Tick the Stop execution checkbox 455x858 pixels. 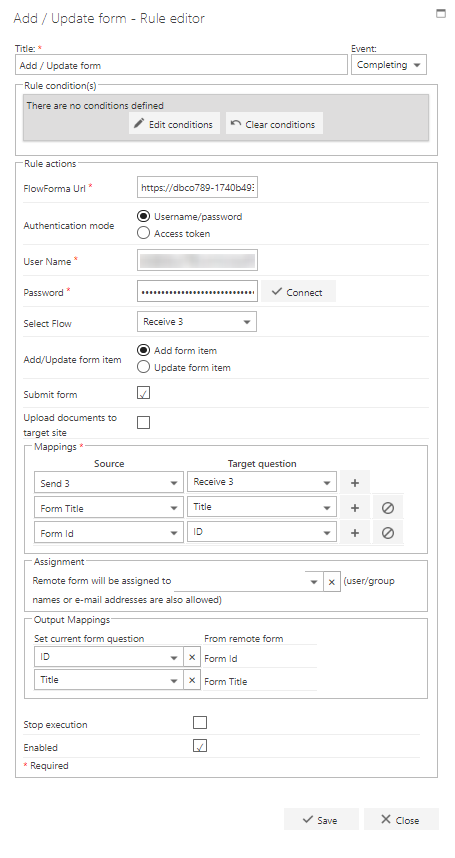pos(200,723)
